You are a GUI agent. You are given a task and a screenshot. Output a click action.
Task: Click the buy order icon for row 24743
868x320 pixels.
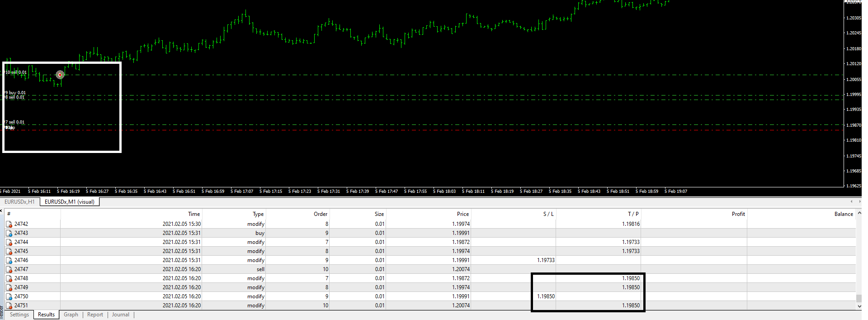pos(9,233)
